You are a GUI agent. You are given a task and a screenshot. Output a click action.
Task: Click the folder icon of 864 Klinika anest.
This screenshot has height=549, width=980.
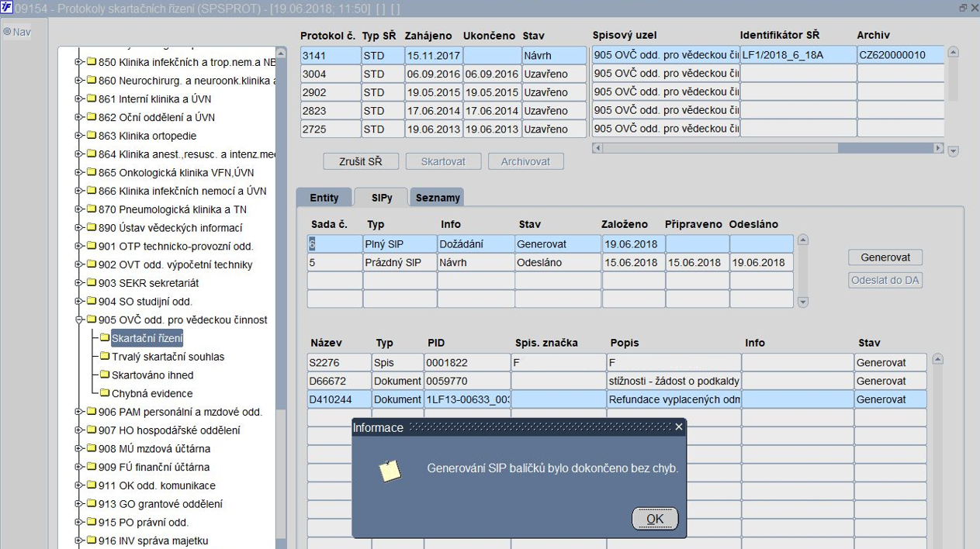point(92,154)
